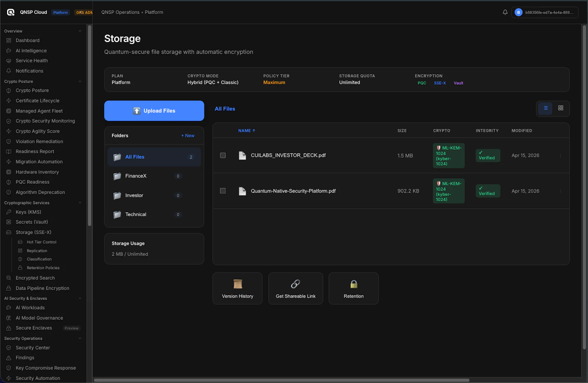Open the kebab menu for CUILABS_INVESTOR_DECK.pdf
The width and height of the screenshot is (588, 383).
pyautogui.click(x=560, y=155)
